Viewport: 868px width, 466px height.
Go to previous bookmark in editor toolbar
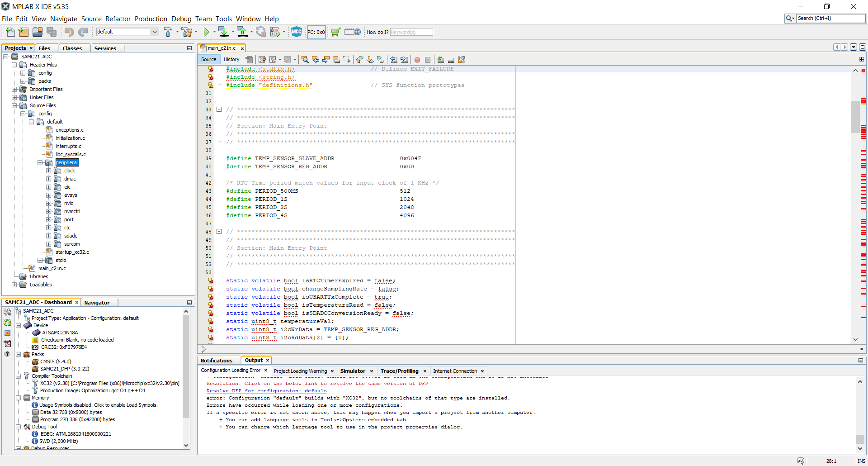pyautogui.click(x=360, y=59)
